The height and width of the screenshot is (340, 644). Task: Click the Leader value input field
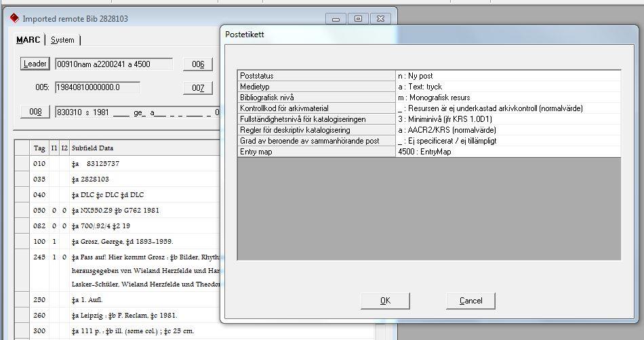pos(114,64)
